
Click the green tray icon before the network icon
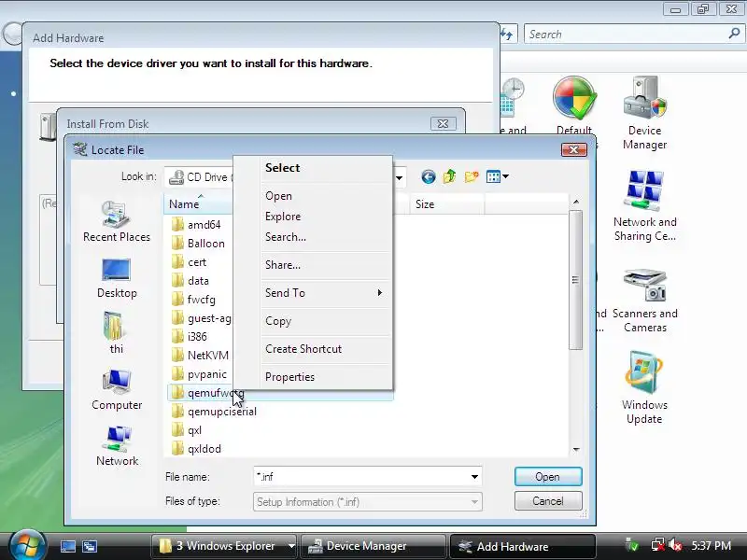(632, 545)
